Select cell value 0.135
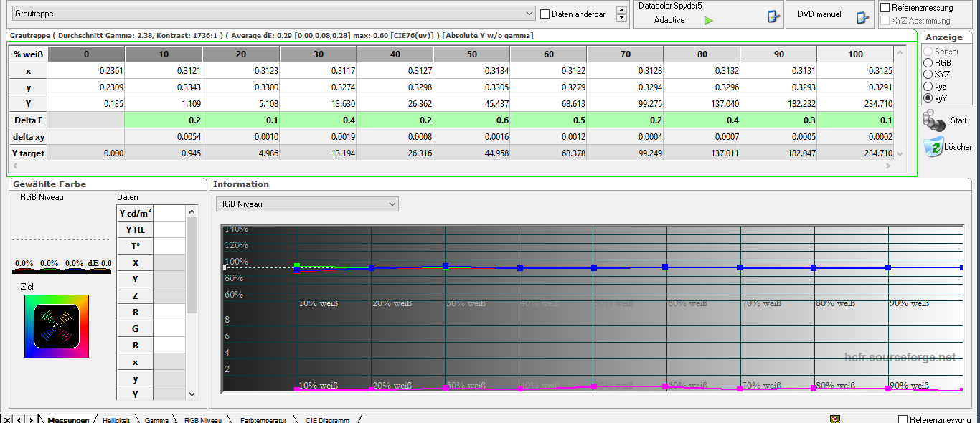The width and height of the screenshot is (980, 423). point(86,103)
